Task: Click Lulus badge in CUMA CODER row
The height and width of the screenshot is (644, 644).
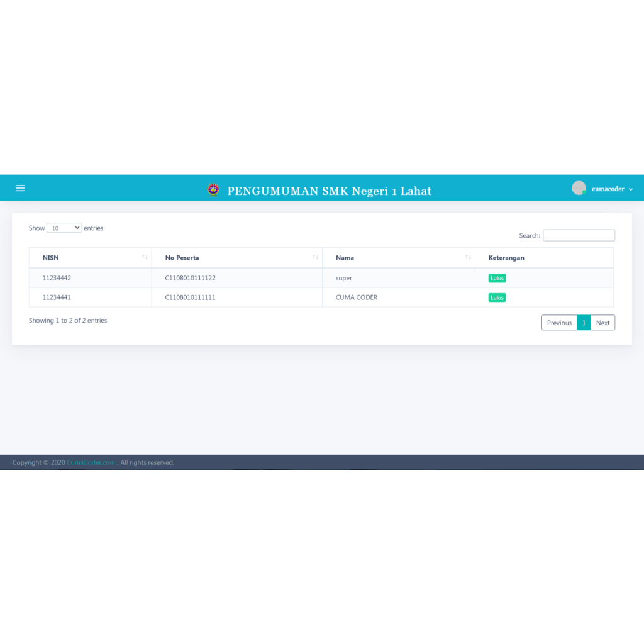Action: click(x=497, y=297)
